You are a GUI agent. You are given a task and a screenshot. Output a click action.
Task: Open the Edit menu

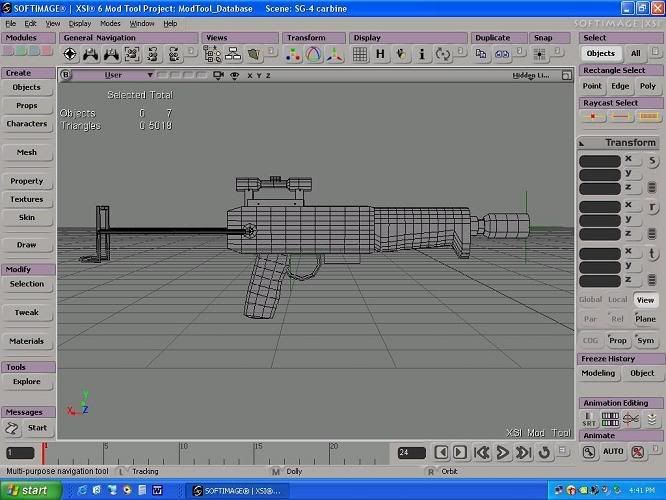coord(30,23)
